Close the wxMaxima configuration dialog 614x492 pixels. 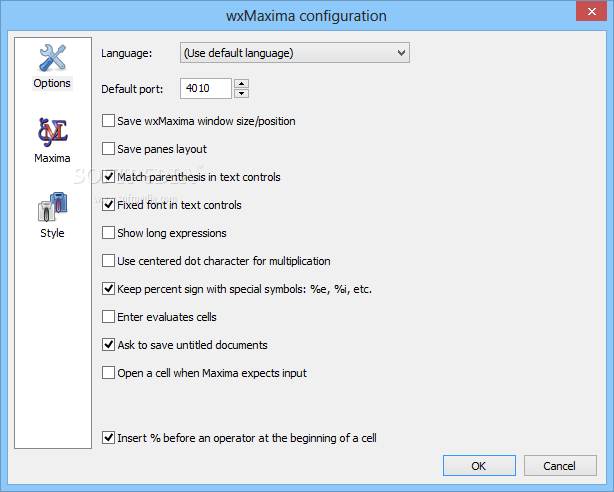(x=591, y=11)
